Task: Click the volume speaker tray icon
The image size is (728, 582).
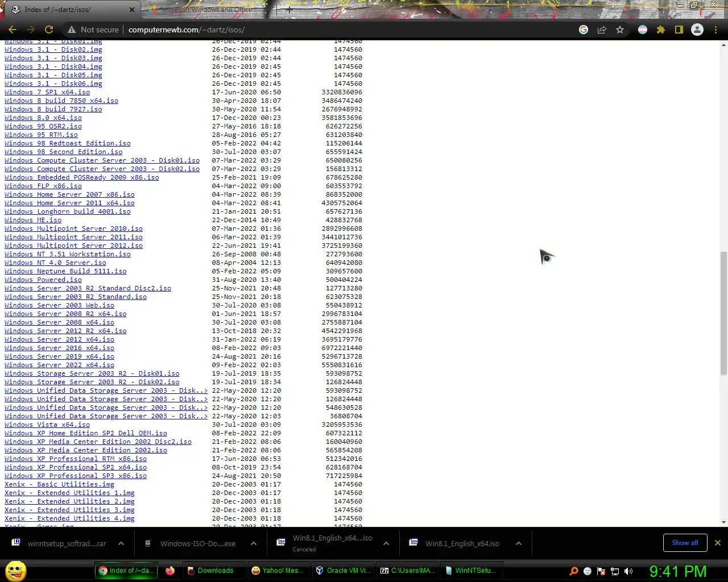Action: 628,571
